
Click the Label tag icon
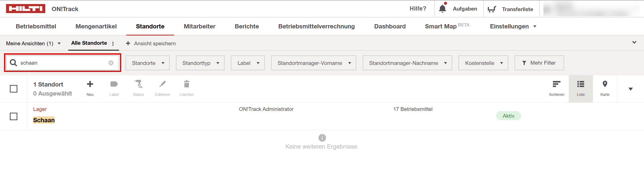coord(114,84)
